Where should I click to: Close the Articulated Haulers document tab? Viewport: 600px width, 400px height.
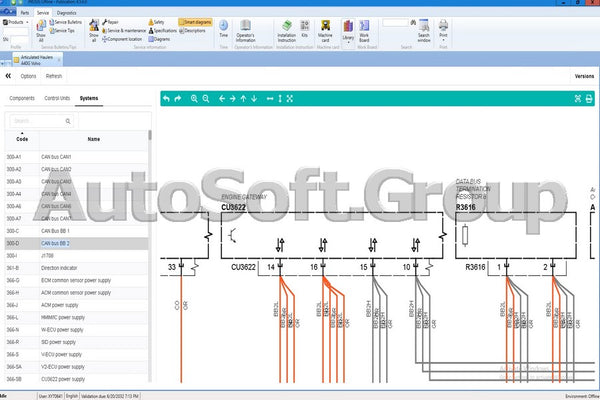(59, 60)
